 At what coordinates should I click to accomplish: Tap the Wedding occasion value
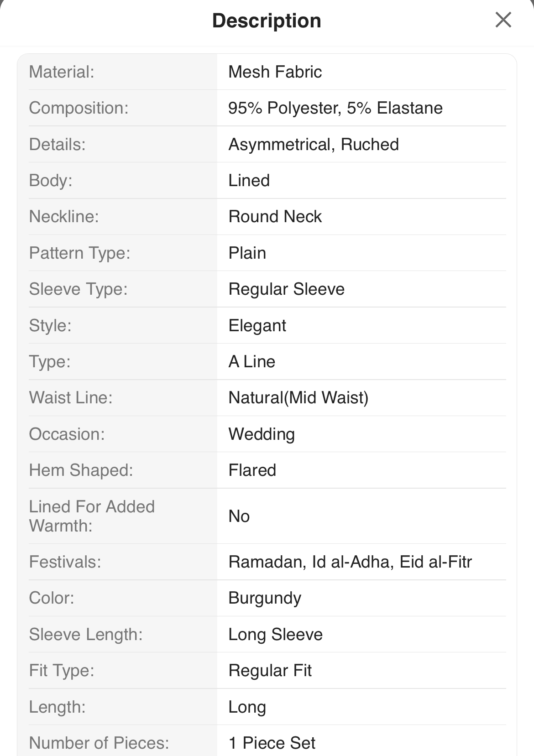[262, 434]
